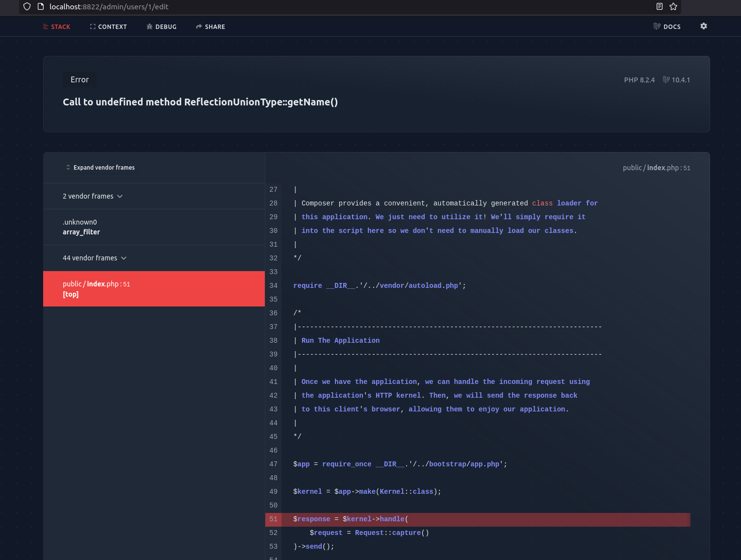Select the highlighted line 51 in index.php
The image size is (741, 560).
pos(441,519)
